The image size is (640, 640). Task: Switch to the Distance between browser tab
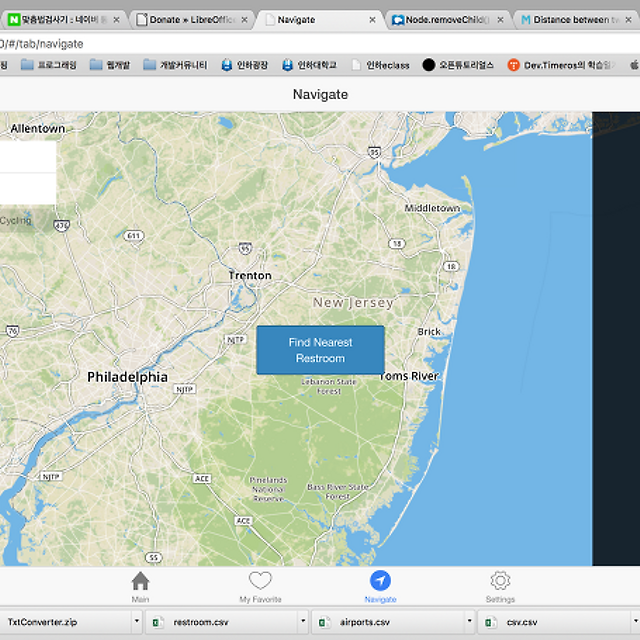575,19
